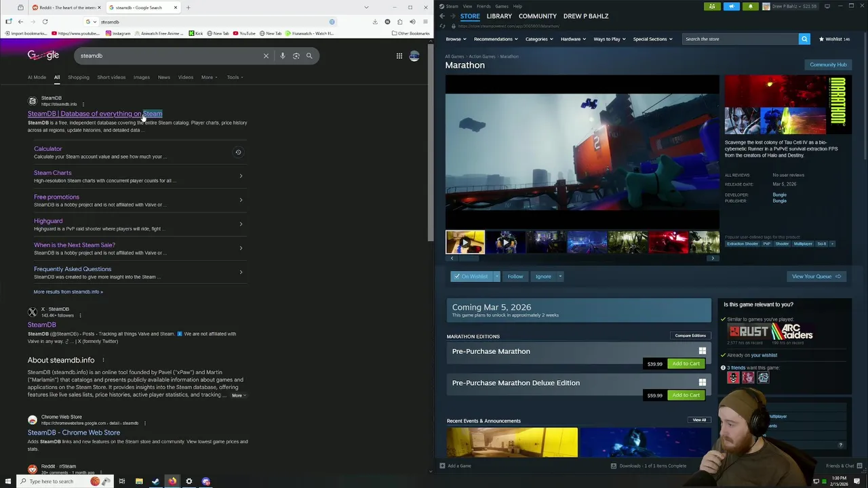
Task: Open Steam Wishlist 146 link
Action: click(x=833, y=39)
